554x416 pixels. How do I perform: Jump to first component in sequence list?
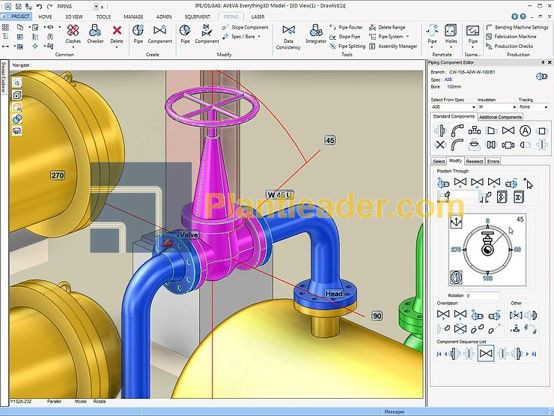tap(439, 354)
